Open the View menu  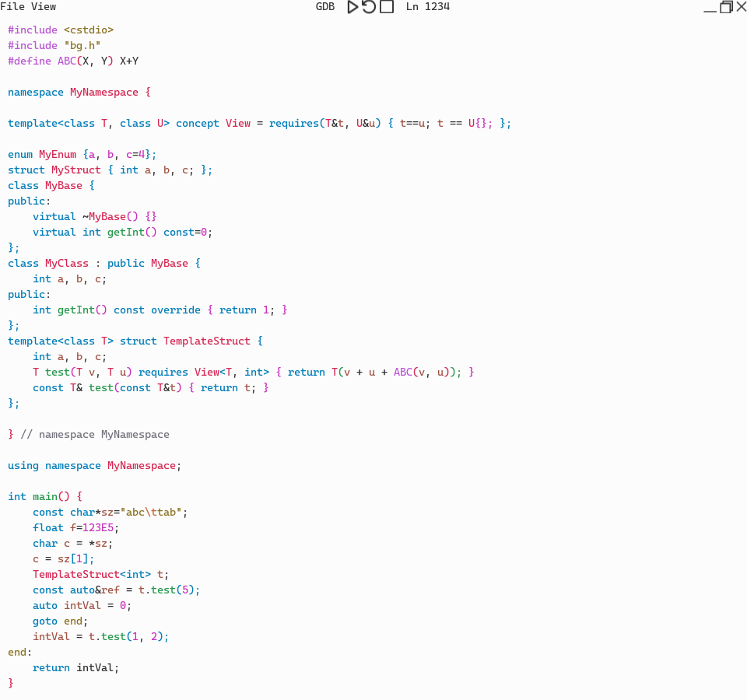point(44,7)
